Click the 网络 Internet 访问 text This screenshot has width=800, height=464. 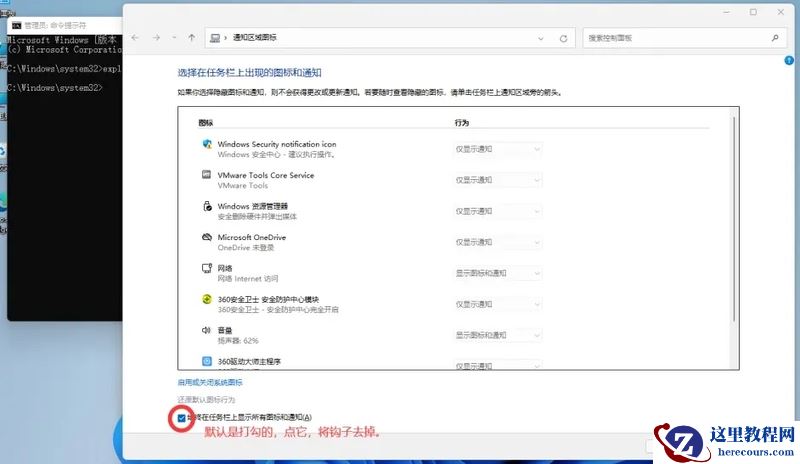pyautogui.click(x=248, y=279)
